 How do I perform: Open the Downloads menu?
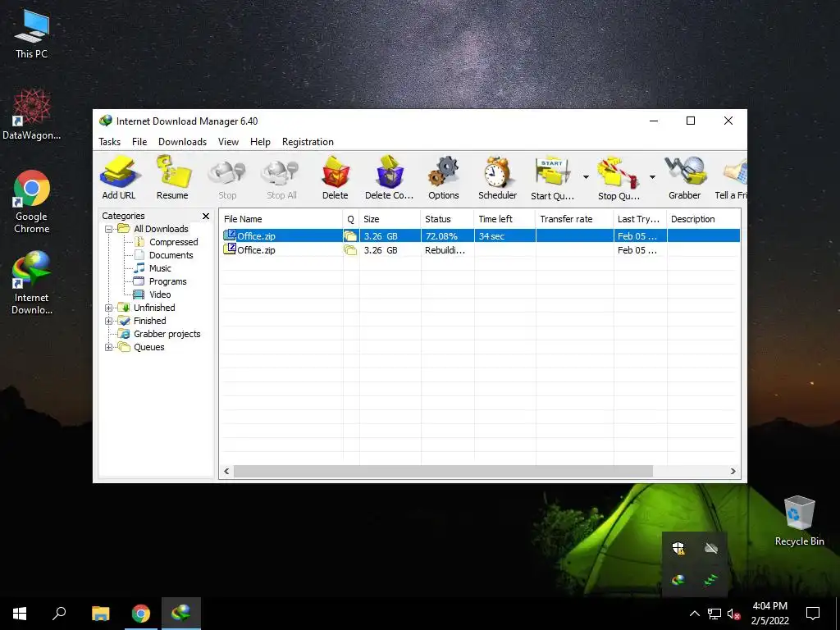click(182, 142)
